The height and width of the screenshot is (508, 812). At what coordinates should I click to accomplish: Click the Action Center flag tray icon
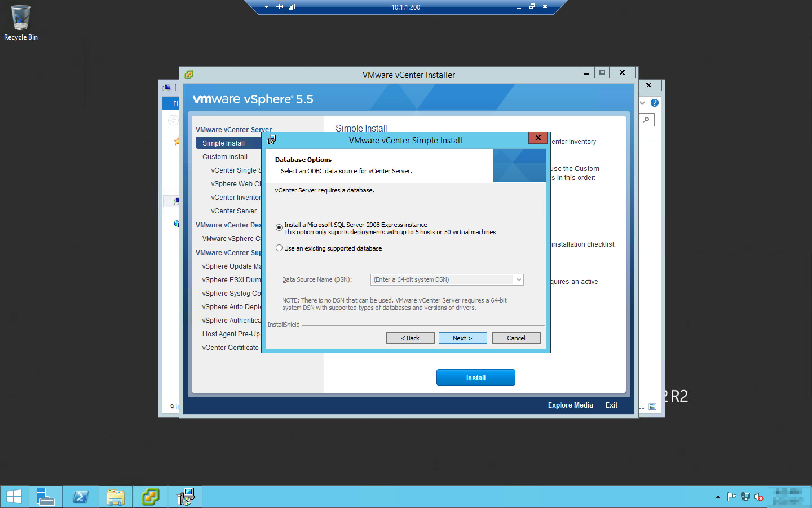click(731, 497)
